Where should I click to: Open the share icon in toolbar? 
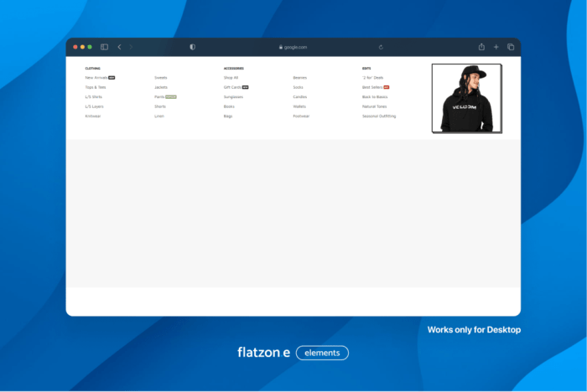click(x=481, y=47)
